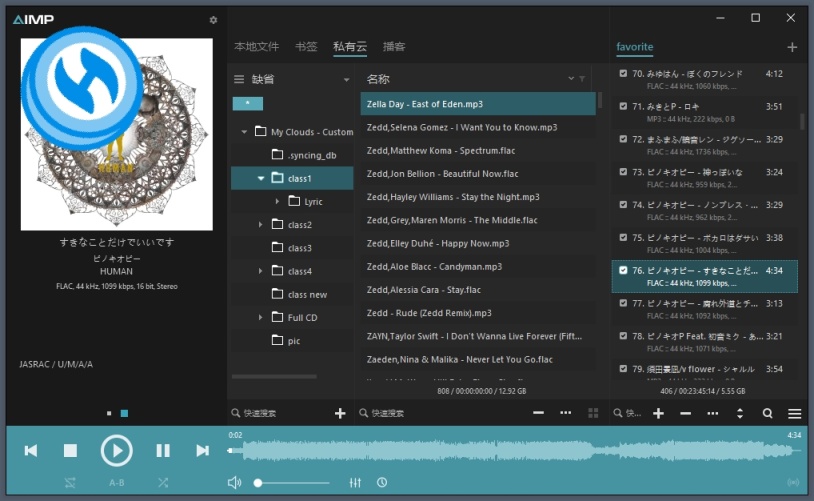Open playlist find magnifier icon
This screenshot has height=501, width=814.
(767, 413)
